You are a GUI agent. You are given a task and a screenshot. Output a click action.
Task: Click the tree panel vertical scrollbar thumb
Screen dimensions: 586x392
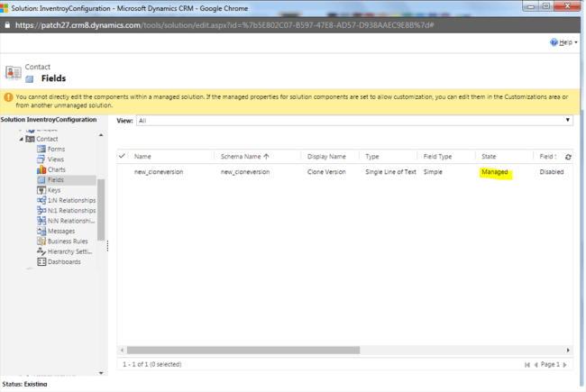101,210
